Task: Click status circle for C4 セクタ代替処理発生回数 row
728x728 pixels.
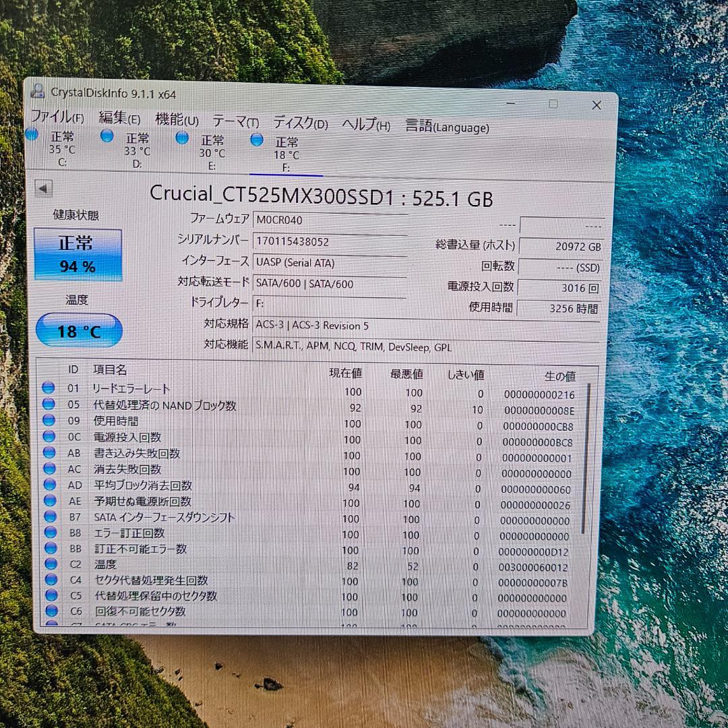Action: pyautogui.click(x=51, y=580)
